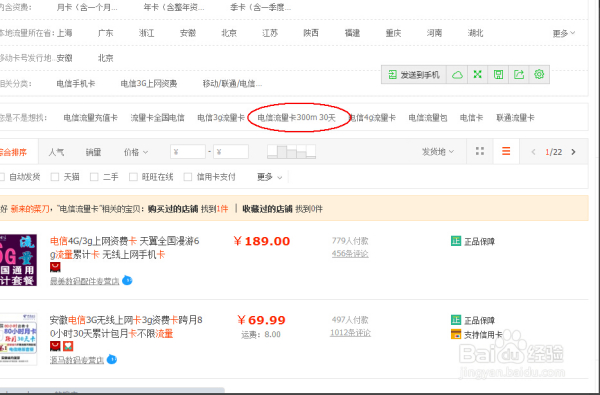
Task: Click the price distribution histogram
Action: click(x=292, y=152)
